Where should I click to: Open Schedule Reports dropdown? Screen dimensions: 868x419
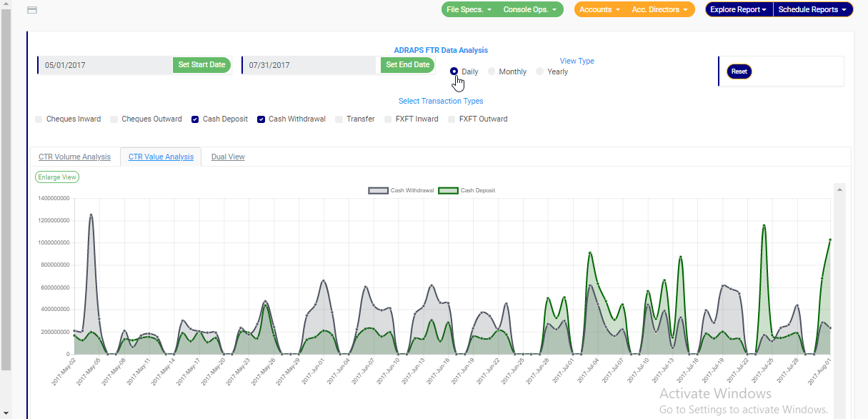[812, 10]
